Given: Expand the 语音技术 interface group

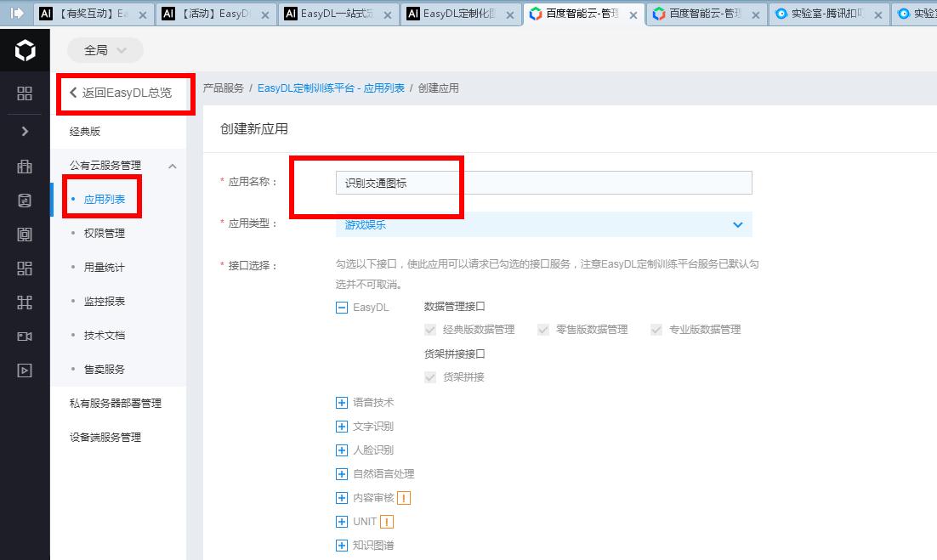Looking at the screenshot, I should (x=342, y=403).
